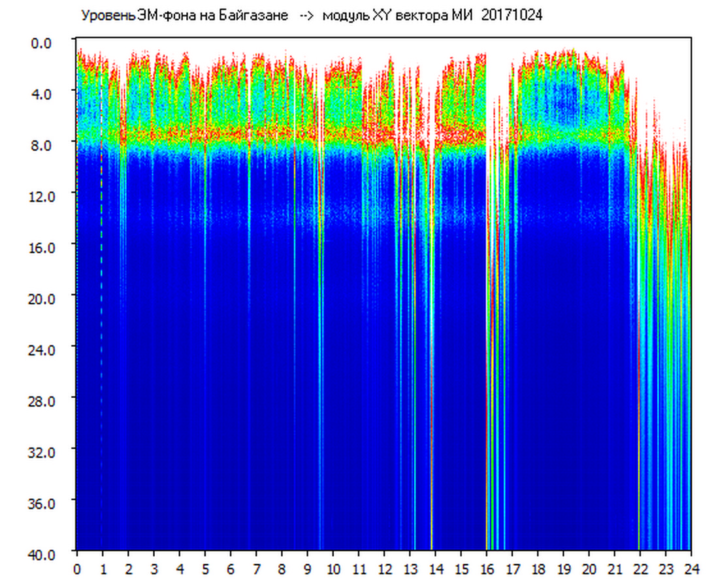Select the hour 16 tick label

(487, 568)
